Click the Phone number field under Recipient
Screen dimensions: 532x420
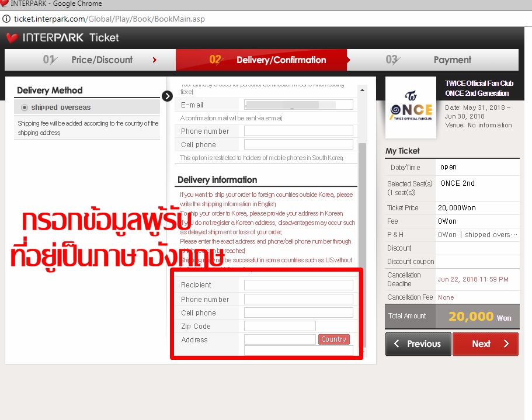coord(298,299)
